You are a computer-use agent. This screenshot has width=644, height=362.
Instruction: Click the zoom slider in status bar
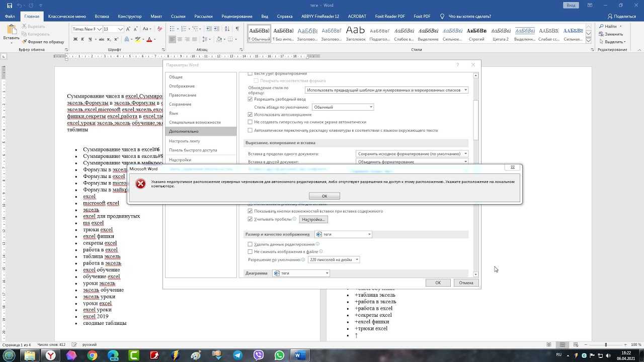tap(606, 344)
